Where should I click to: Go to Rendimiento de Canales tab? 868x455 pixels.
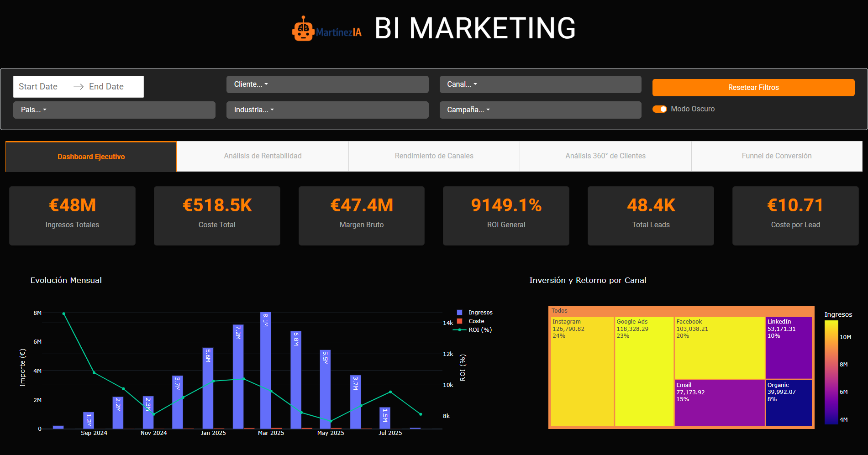(x=434, y=156)
